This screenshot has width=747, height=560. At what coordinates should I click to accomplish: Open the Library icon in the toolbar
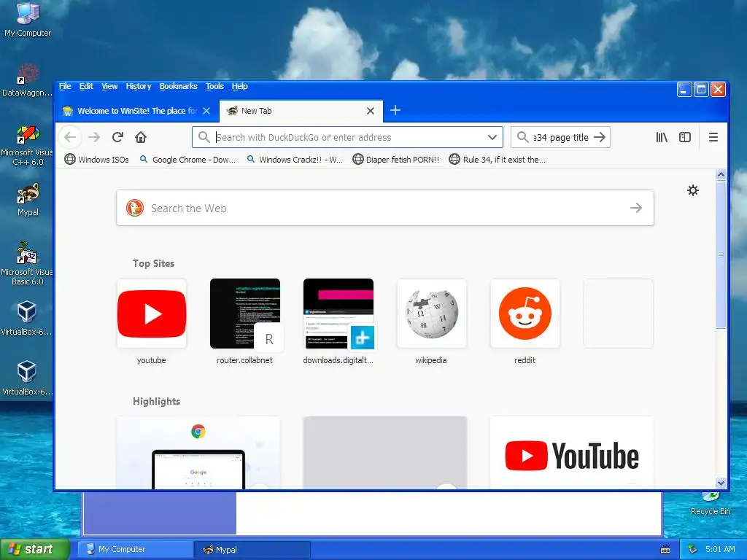click(662, 137)
